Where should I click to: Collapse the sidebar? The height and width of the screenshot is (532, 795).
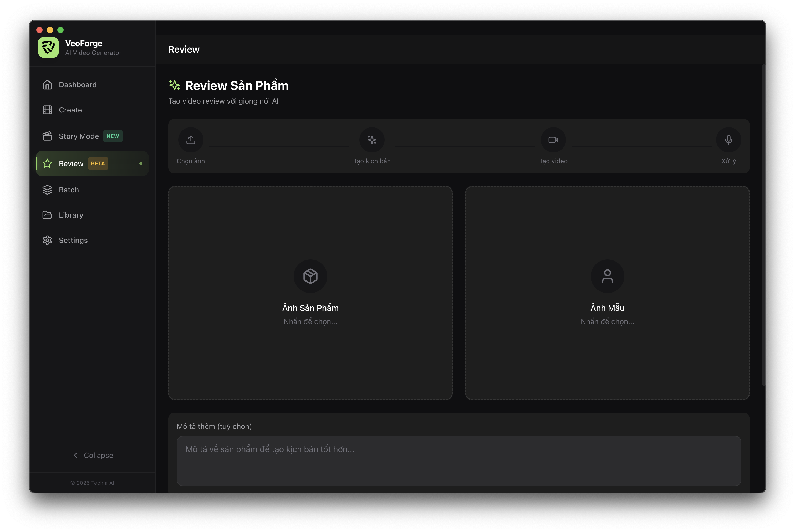click(93, 455)
